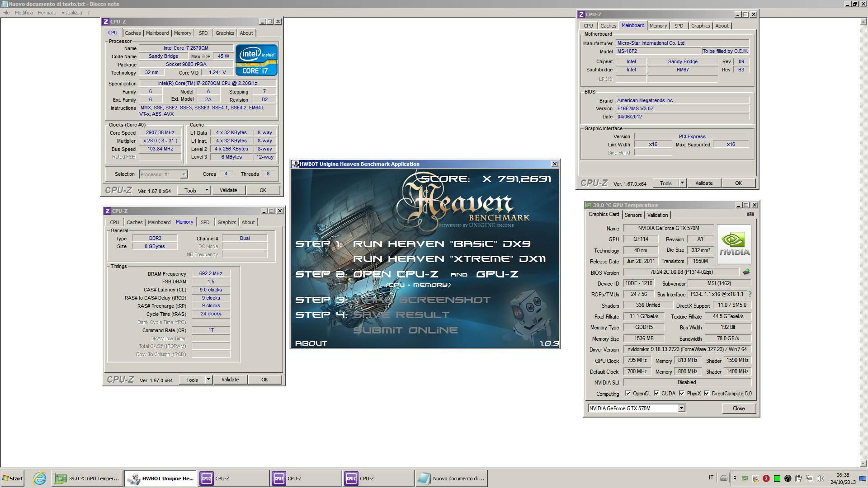This screenshot has width=868, height=488.
Task: Switch to HWBOT Unigine Heaven taskbar button
Action: [160, 478]
